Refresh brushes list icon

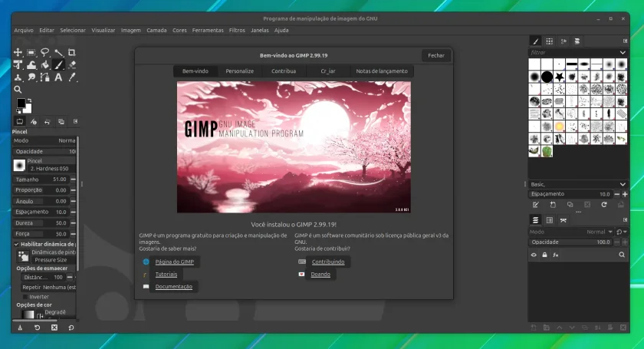click(604, 205)
